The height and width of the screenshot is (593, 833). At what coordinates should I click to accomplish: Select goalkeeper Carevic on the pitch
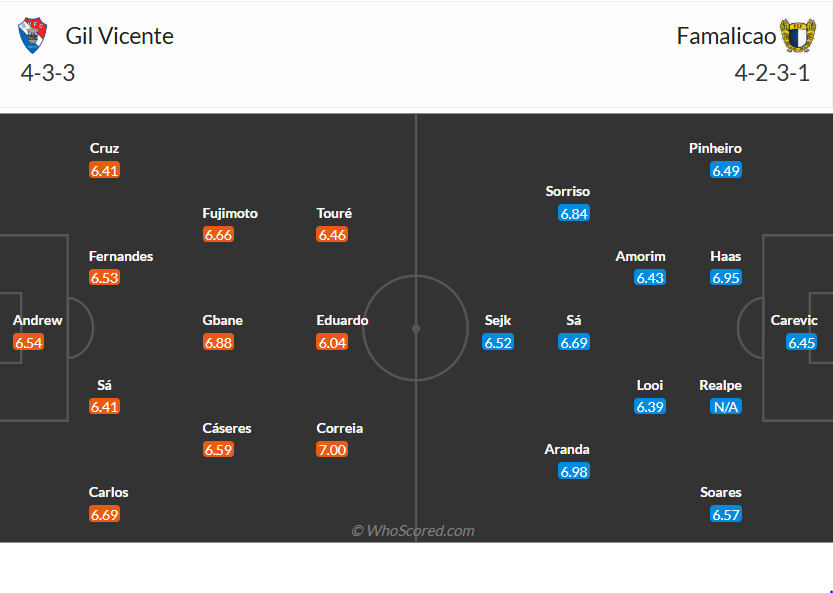click(x=794, y=320)
